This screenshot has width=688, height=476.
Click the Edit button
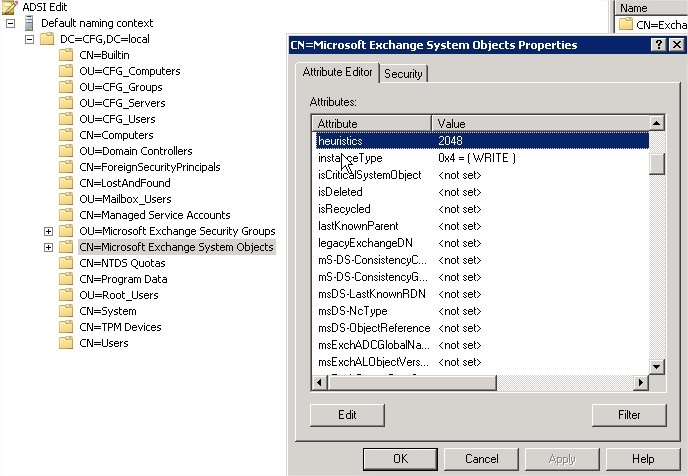[x=347, y=415]
